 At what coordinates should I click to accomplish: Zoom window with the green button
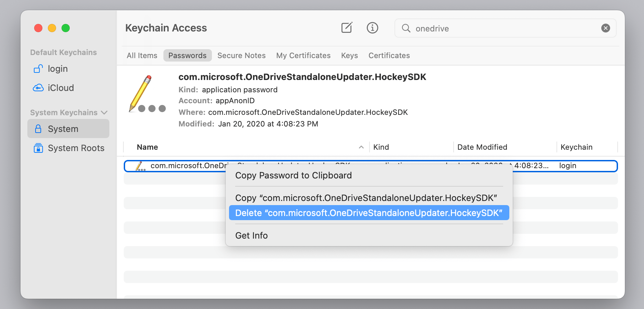click(x=66, y=28)
